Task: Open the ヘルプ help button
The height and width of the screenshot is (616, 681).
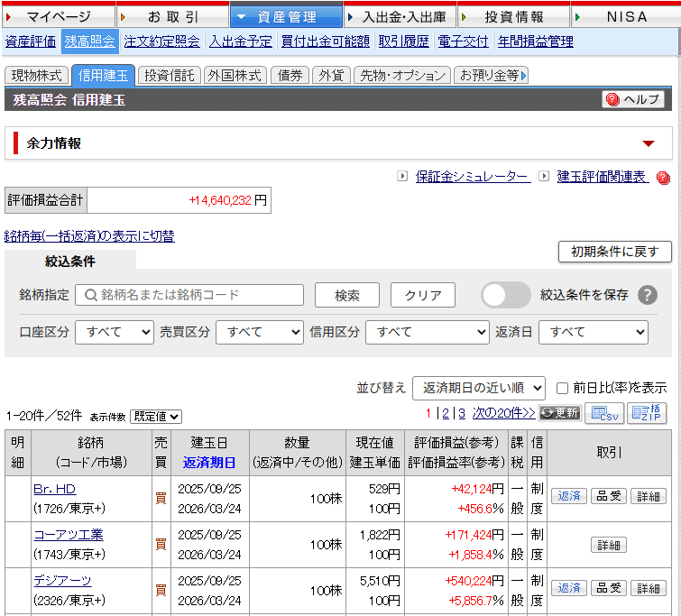Action: click(x=633, y=99)
